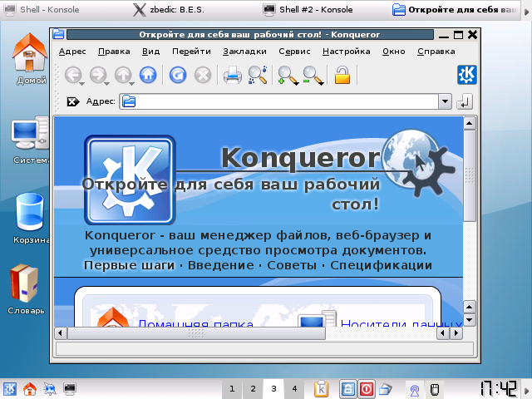This screenshot has height=399, width=532.
Task: Click the Klipper clipboard tray icon
Action: (x=321, y=389)
